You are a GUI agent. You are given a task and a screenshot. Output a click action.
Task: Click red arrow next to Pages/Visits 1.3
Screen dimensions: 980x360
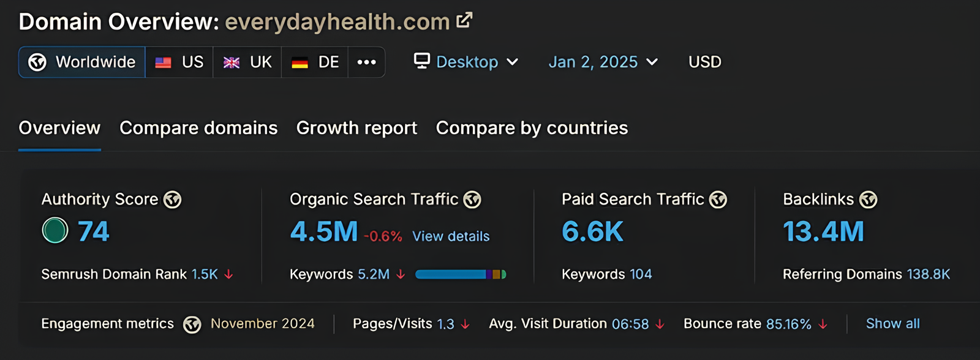[466, 324]
